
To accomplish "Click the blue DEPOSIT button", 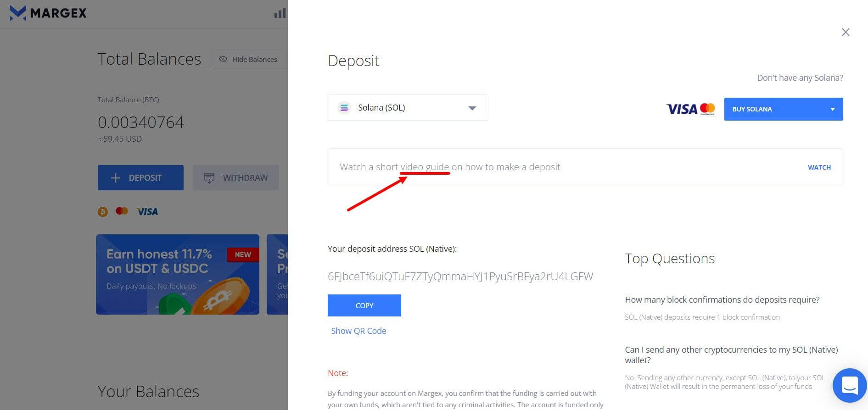I will click(140, 177).
